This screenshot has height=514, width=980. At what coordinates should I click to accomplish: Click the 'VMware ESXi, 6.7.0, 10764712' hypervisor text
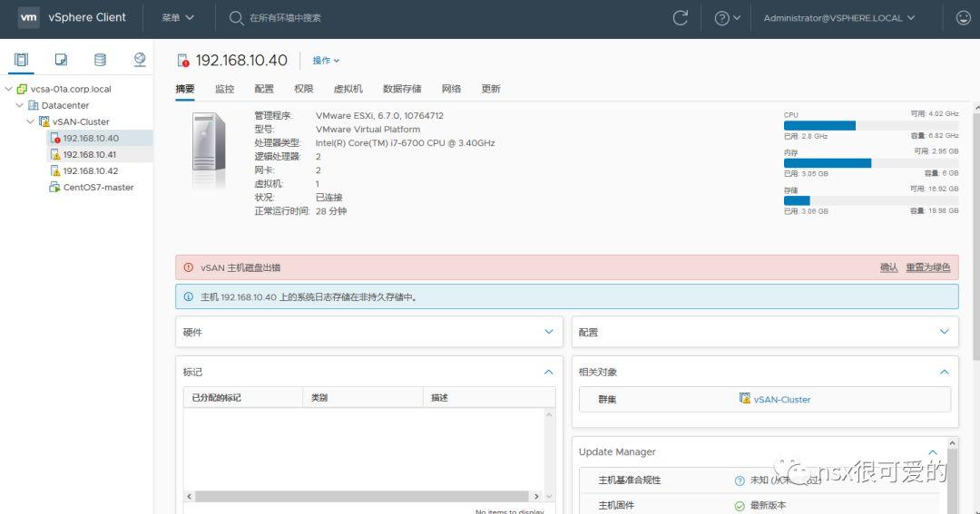(x=379, y=115)
